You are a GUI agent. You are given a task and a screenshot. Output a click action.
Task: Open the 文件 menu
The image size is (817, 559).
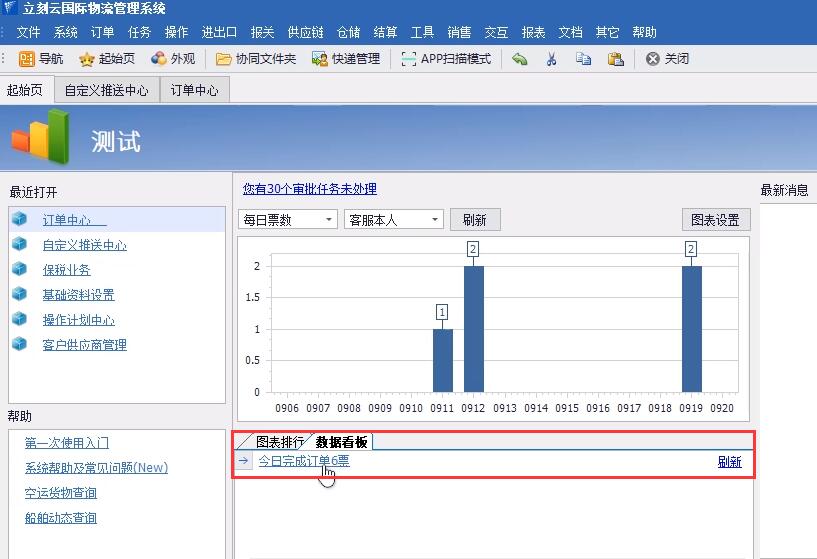(28, 32)
